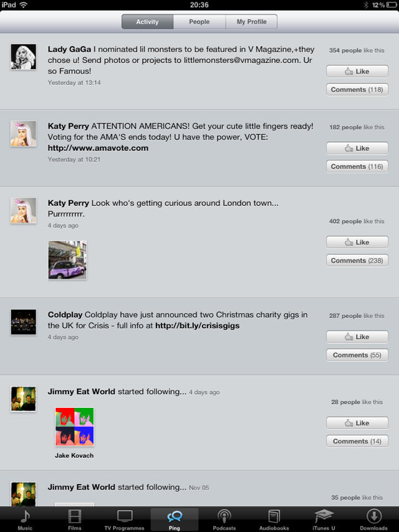Switch to the People tab
399x532 pixels.
click(x=199, y=22)
